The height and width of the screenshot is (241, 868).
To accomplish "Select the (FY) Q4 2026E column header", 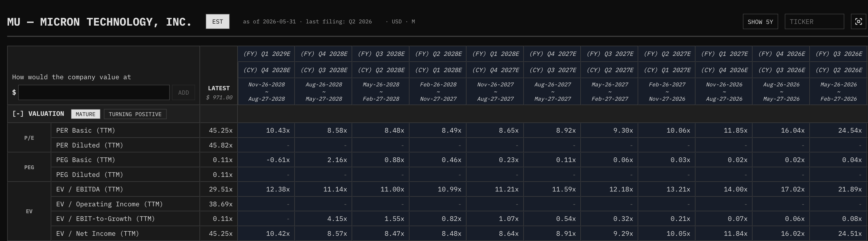I will [x=781, y=54].
